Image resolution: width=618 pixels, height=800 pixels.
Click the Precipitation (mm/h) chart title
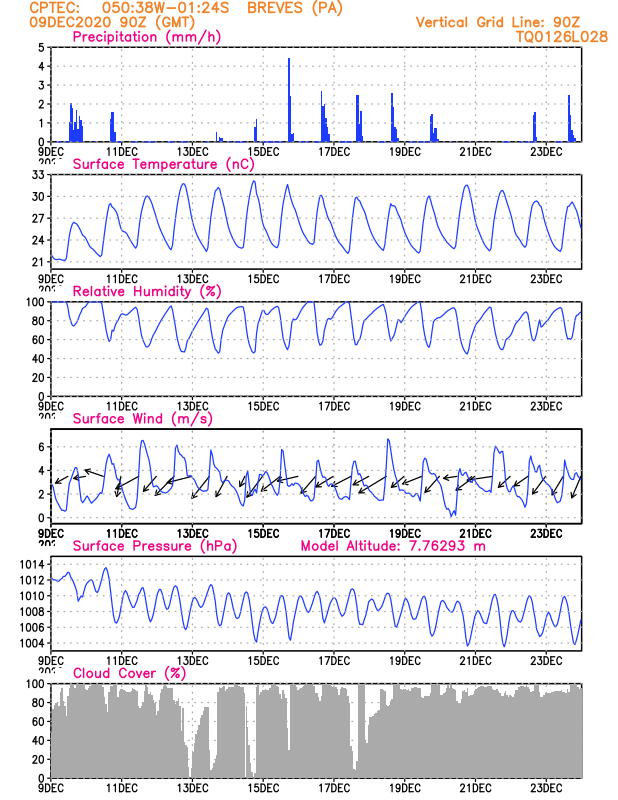pyautogui.click(x=147, y=37)
